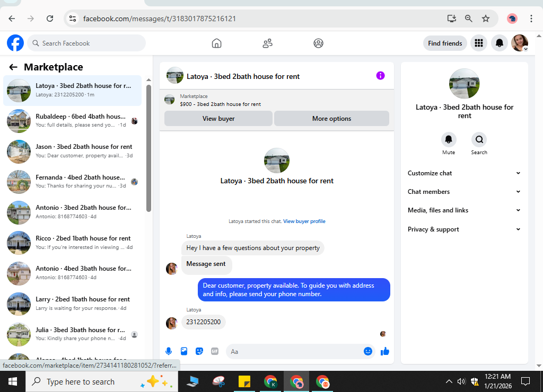The width and height of the screenshot is (543, 392).
Task: Open the Home feed icon
Action: coord(216,43)
